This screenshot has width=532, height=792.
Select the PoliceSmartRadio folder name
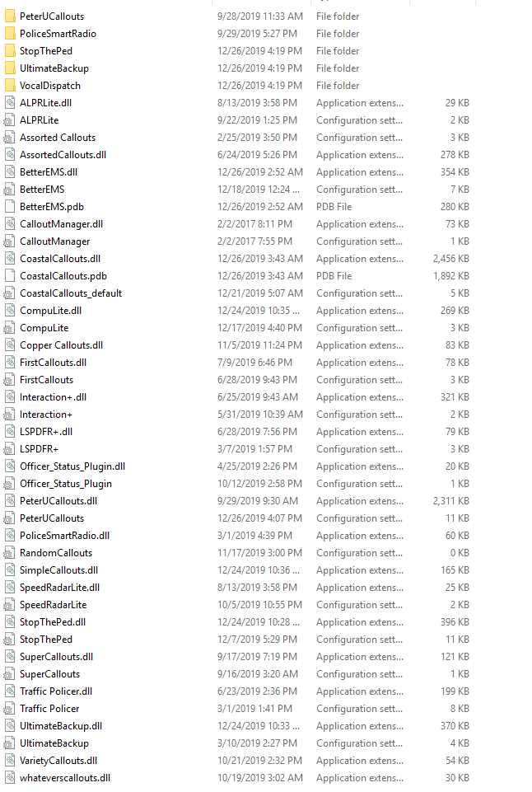[58, 34]
